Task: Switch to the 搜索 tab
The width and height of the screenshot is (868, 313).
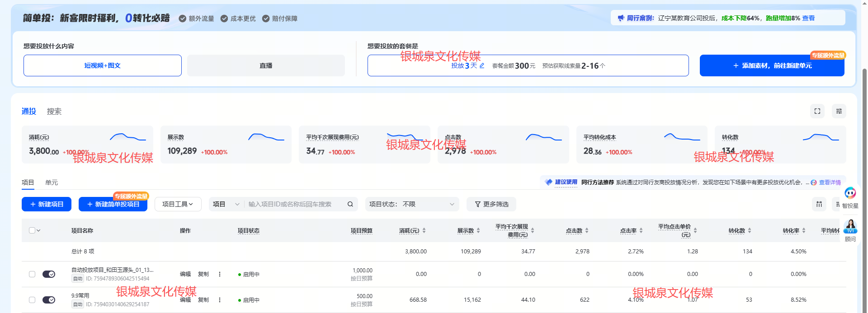Action: point(54,111)
